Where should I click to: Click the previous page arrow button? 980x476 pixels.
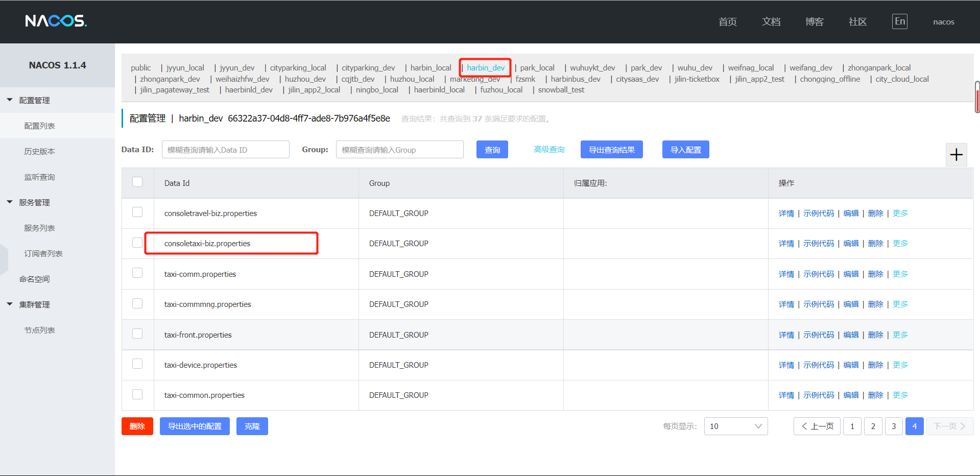click(817, 426)
